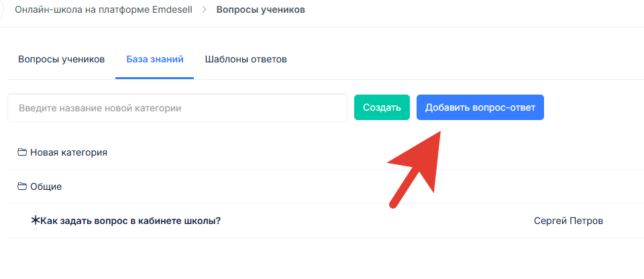This screenshot has height=279, width=644.
Task: Select the База знаний tab
Action: click(154, 59)
